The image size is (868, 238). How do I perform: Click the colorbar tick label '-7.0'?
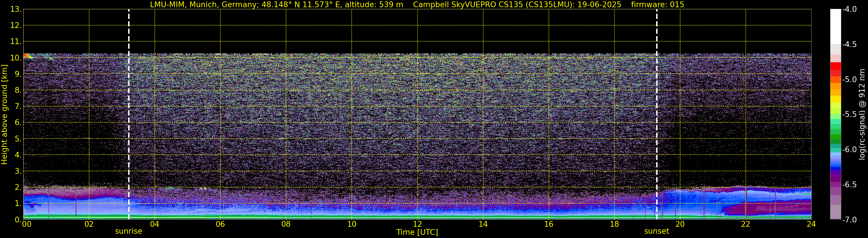click(849, 220)
